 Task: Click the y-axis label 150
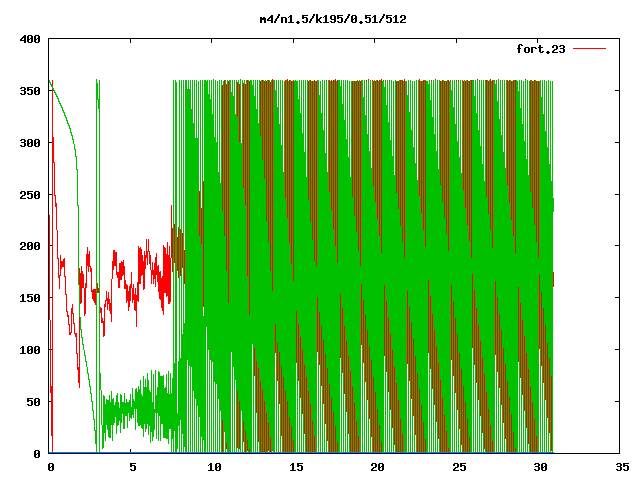(x=30, y=298)
